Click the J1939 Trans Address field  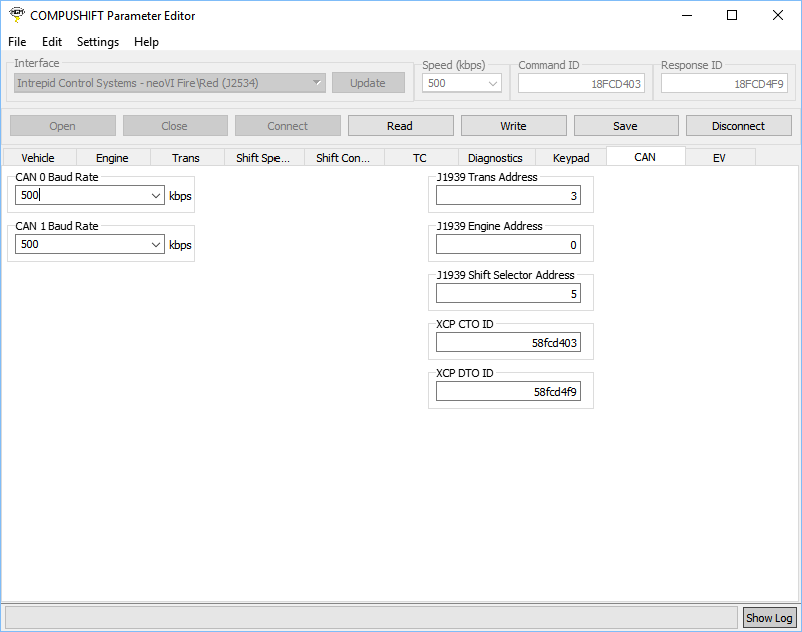pos(508,196)
